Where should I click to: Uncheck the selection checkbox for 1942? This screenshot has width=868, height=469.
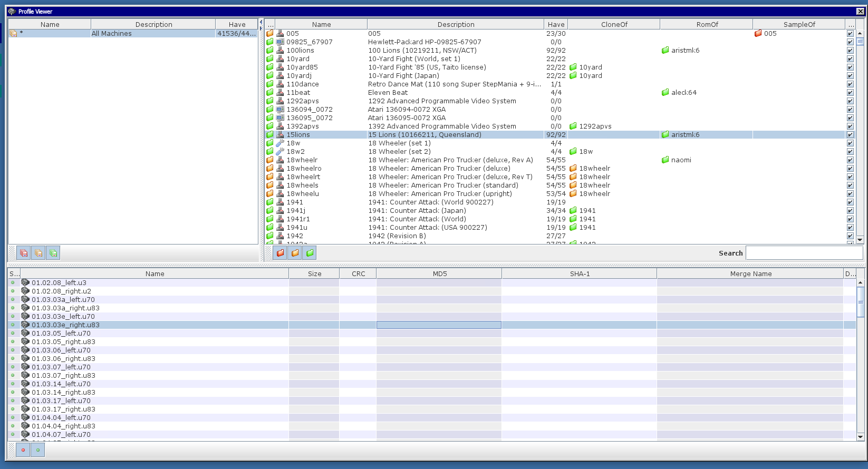click(850, 236)
